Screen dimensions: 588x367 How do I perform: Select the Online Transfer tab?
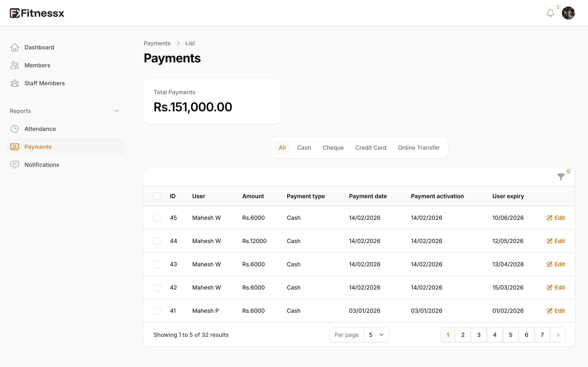click(419, 148)
